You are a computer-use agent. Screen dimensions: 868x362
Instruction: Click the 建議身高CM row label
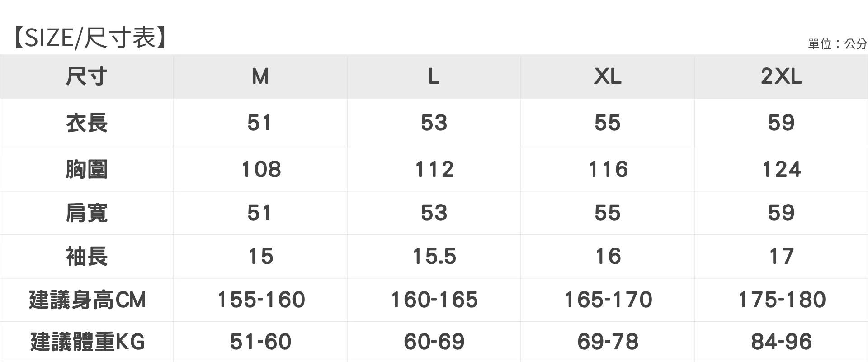coord(87,300)
